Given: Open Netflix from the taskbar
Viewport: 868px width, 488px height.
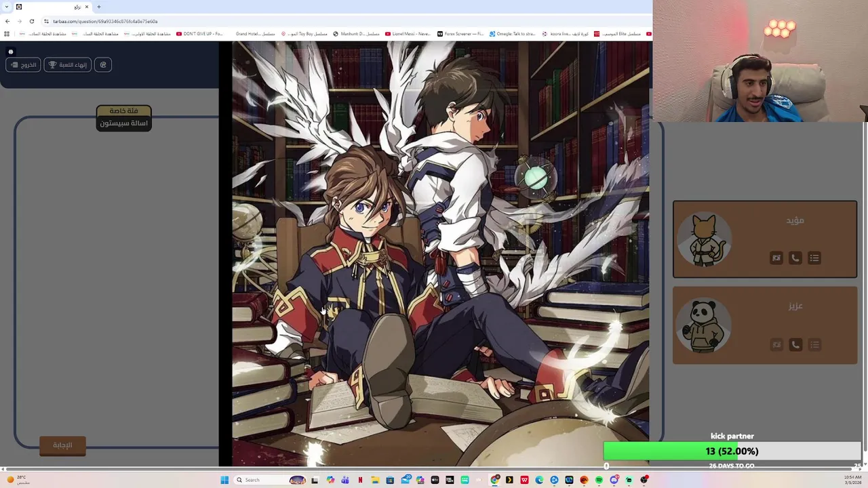Looking at the screenshot, I should tap(360, 480).
